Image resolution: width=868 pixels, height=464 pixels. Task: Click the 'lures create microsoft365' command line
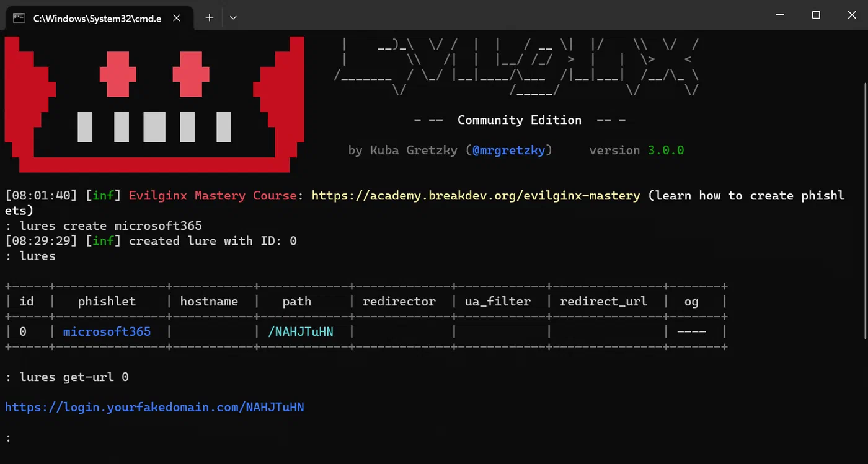(x=111, y=226)
